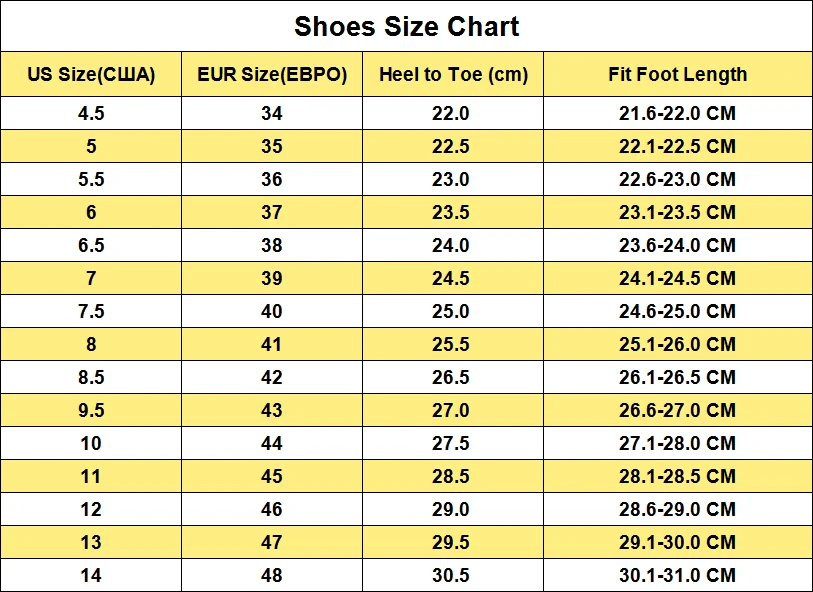
Task: Click EUR size 47 cell
Action: pyautogui.click(x=272, y=542)
